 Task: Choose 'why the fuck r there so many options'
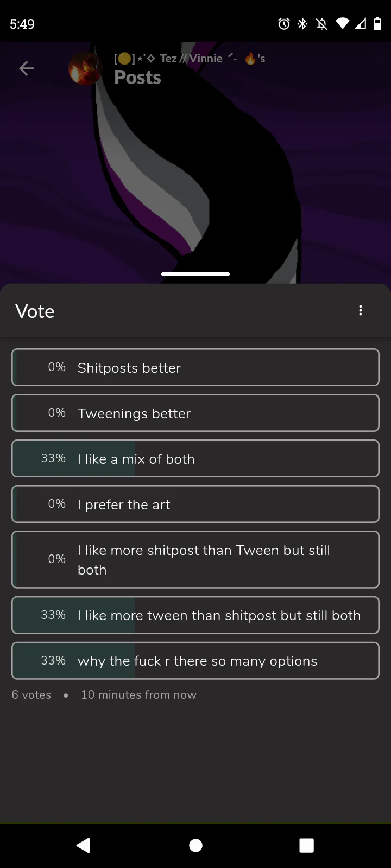[x=195, y=660]
